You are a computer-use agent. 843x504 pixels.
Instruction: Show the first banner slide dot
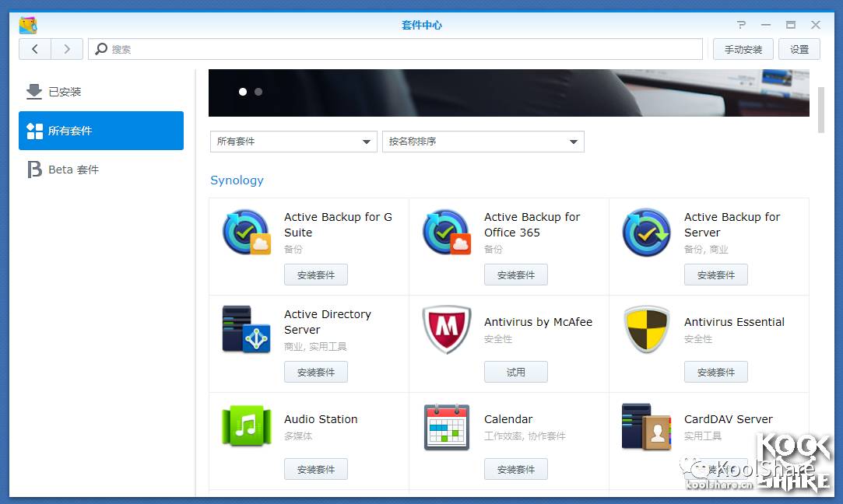(243, 92)
